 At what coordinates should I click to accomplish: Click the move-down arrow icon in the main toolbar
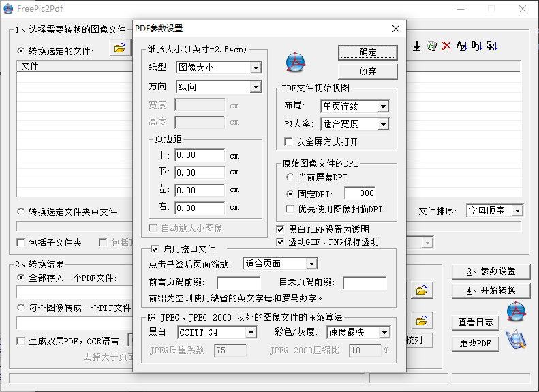click(416, 46)
